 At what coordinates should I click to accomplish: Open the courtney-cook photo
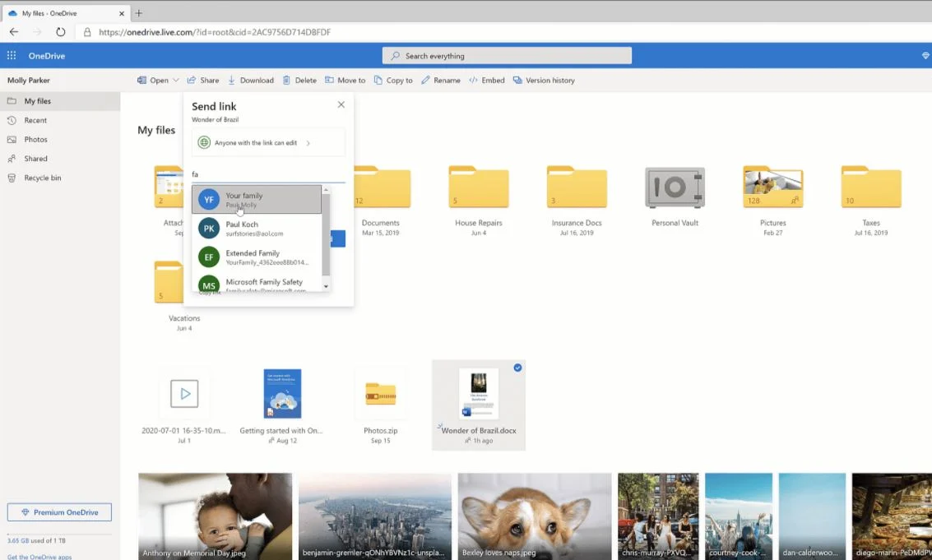[x=739, y=516]
